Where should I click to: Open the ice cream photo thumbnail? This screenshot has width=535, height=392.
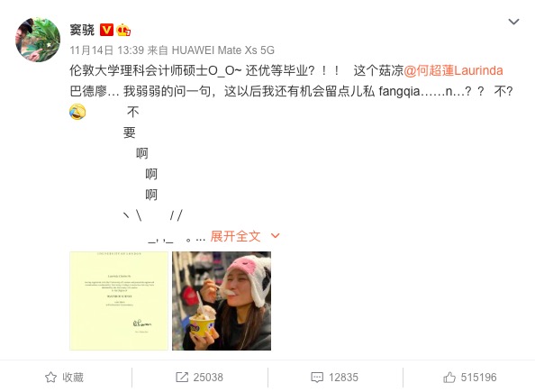pos(222,301)
